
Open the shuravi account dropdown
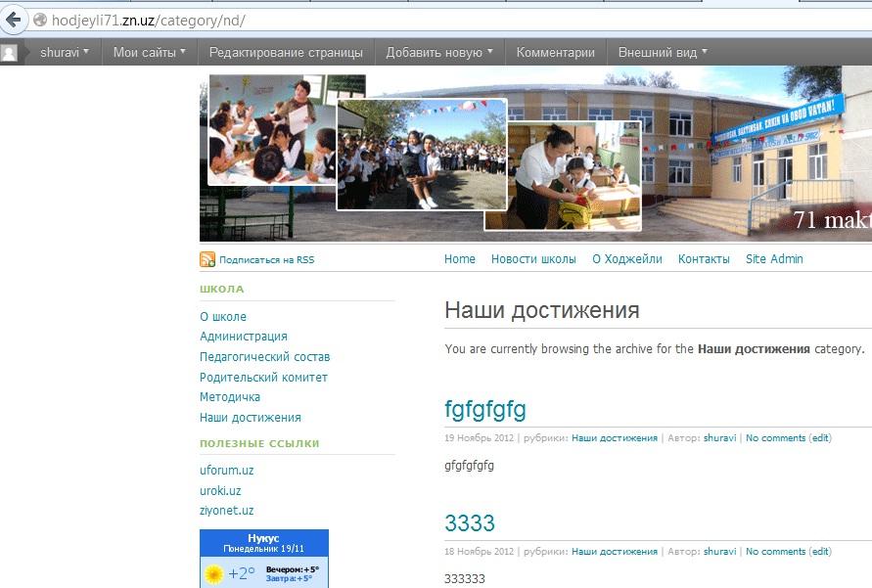click(x=64, y=53)
